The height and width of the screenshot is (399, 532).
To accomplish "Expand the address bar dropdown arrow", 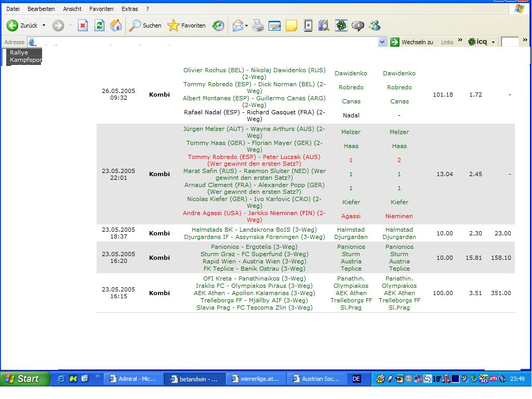I will (382, 42).
